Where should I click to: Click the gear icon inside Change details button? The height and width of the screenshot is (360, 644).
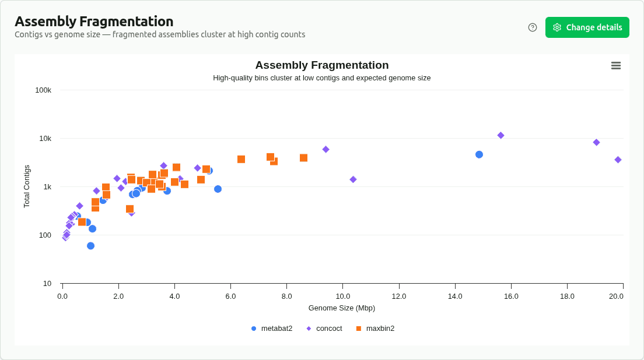(557, 27)
